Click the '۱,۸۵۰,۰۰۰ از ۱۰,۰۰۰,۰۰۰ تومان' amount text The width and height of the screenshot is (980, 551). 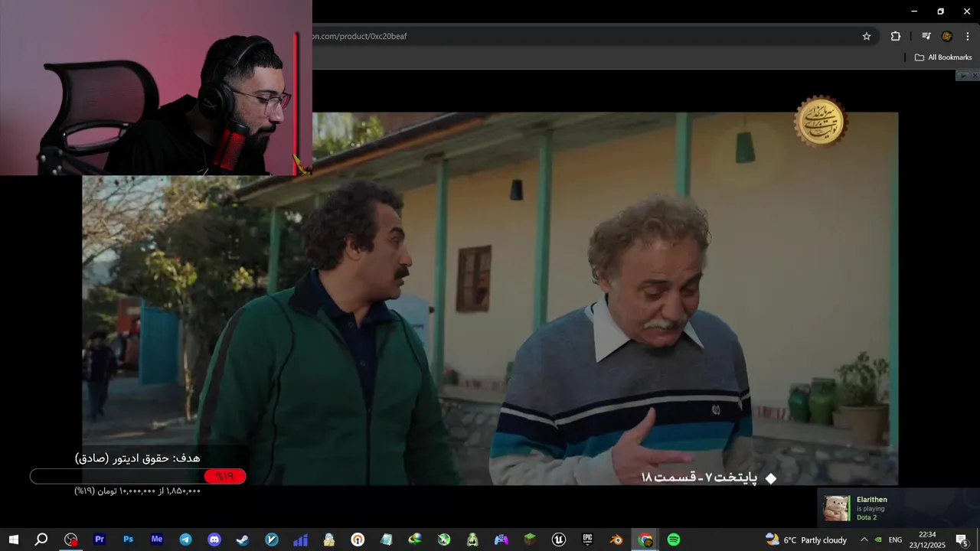pos(138,491)
